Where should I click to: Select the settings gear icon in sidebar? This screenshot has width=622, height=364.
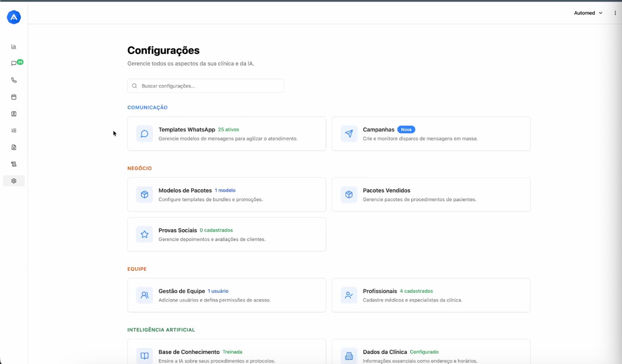14,181
